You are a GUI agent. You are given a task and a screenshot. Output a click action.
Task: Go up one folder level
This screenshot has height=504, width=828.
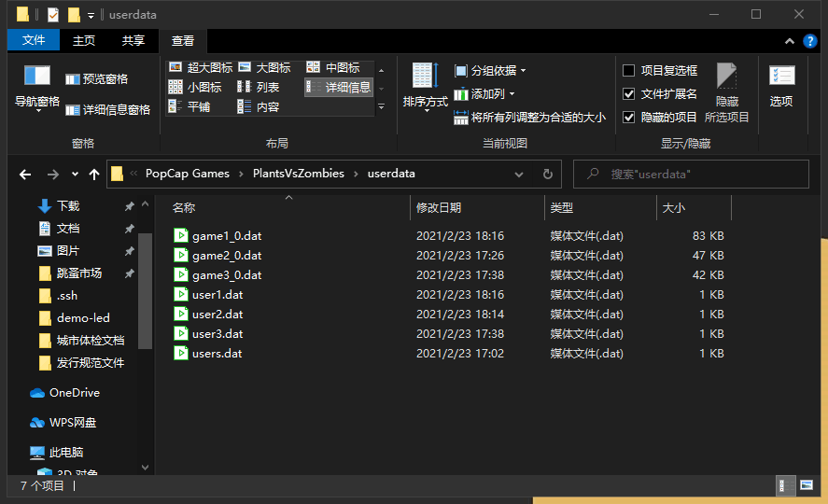coord(94,175)
